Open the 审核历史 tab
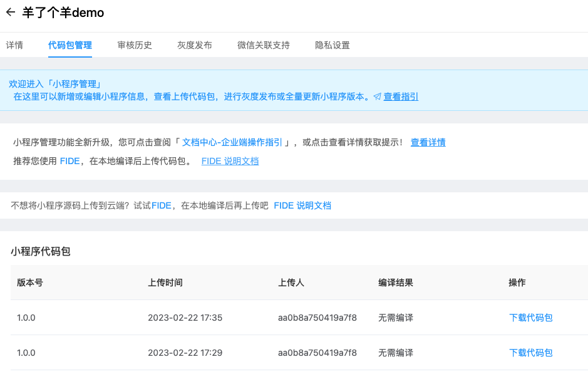The image size is (588, 374). 135,45
